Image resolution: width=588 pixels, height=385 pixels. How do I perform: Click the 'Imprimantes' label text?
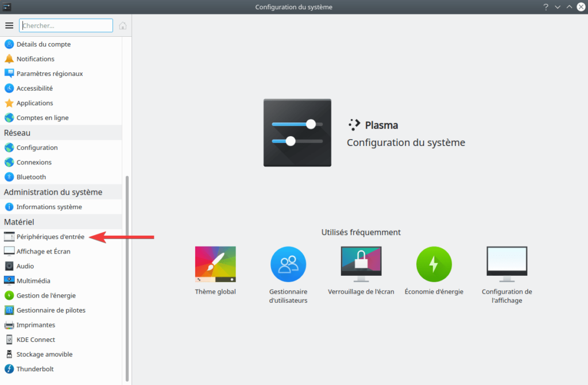click(x=36, y=325)
